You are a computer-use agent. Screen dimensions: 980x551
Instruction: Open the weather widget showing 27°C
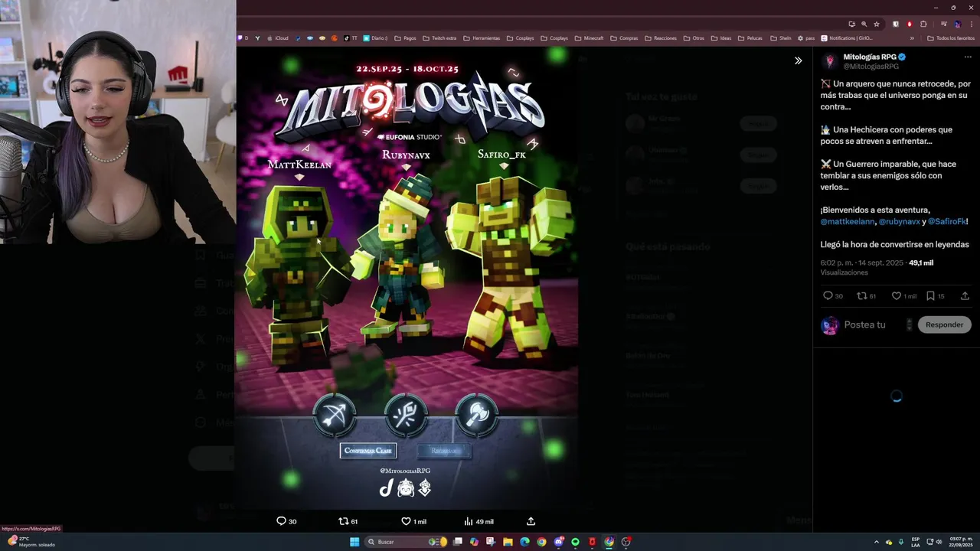pos(31,542)
